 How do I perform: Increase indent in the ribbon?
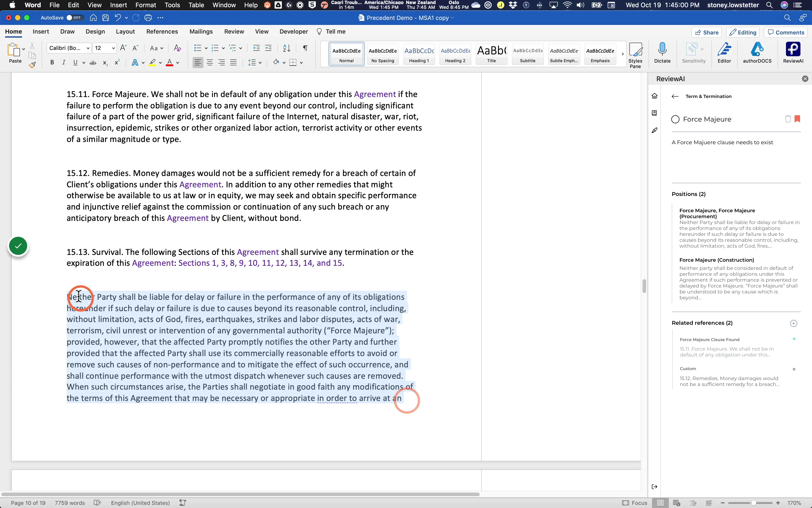[x=268, y=48]
